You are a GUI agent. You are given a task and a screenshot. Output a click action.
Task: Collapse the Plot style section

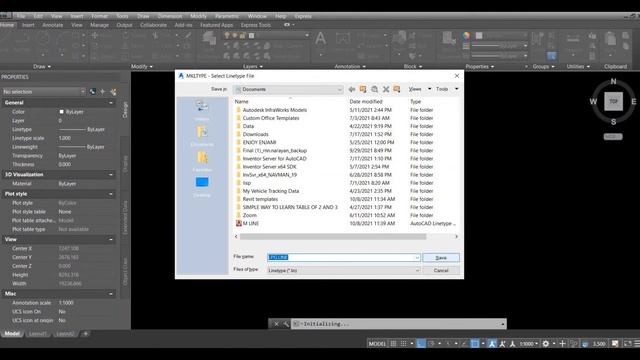111,194
